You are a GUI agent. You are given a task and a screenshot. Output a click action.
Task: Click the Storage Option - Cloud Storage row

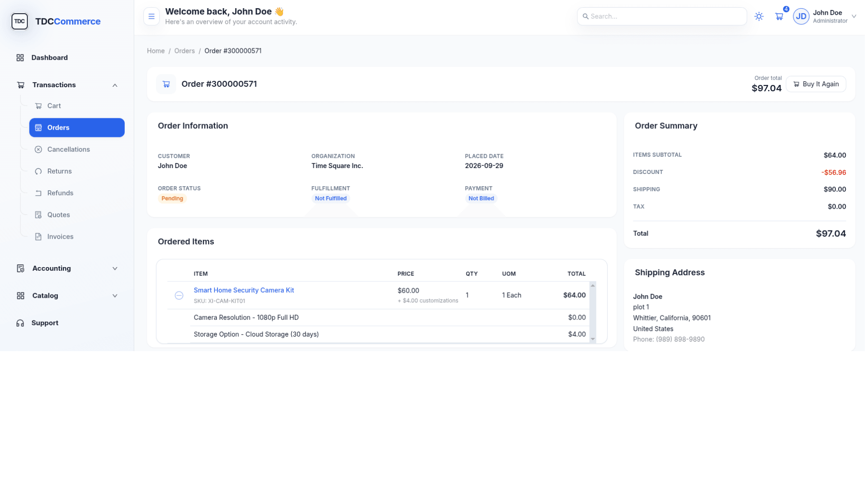click(390, 334)
